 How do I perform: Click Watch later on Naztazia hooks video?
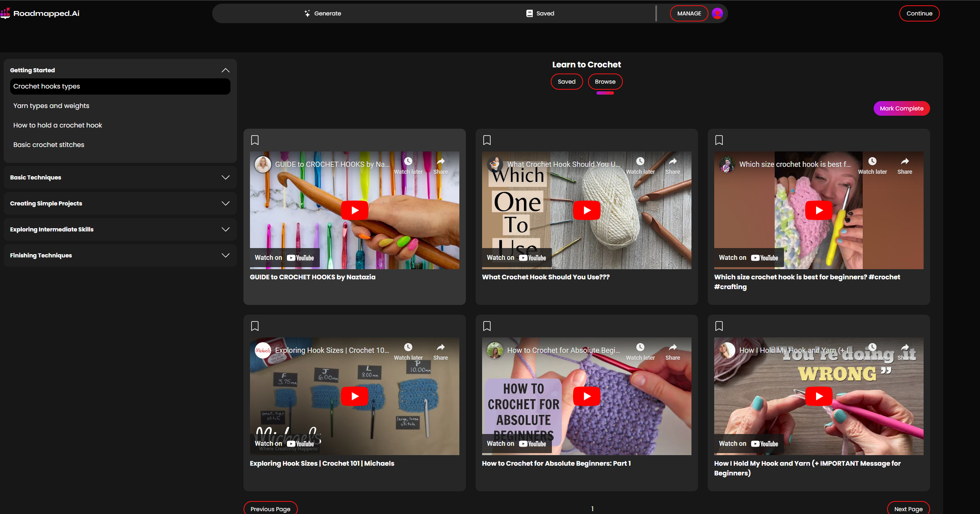pos(408,162)
